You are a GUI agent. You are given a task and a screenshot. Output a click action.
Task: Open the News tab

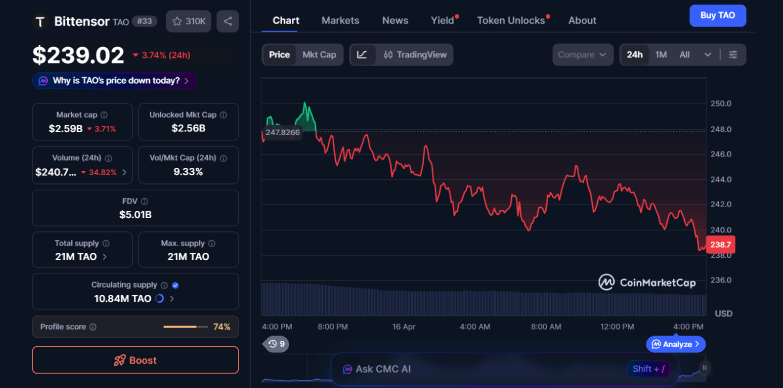(395, 20)
